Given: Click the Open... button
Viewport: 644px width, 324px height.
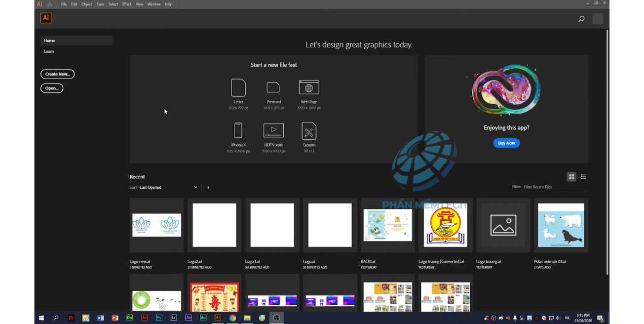Looking at the screenshot, I should pyautogui.click(x=52, y=88).
